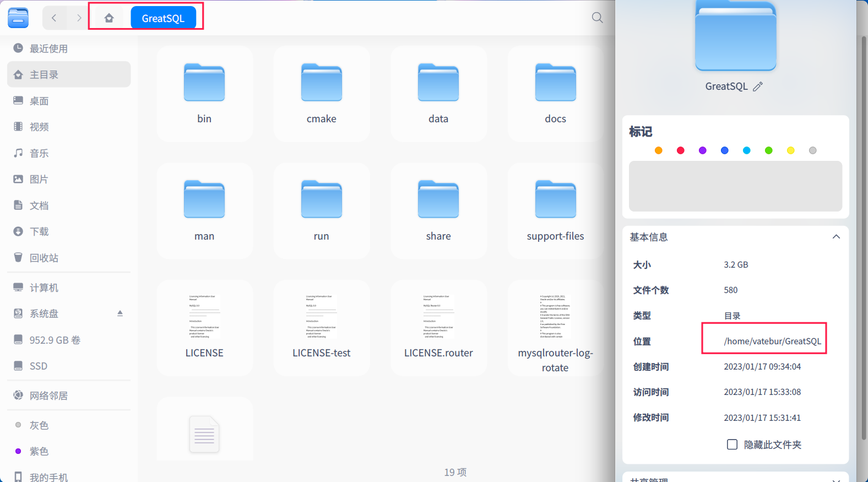868x482 pixels.
Task: Collapse the 基本信息 section
Action: (x=836, y=237)
